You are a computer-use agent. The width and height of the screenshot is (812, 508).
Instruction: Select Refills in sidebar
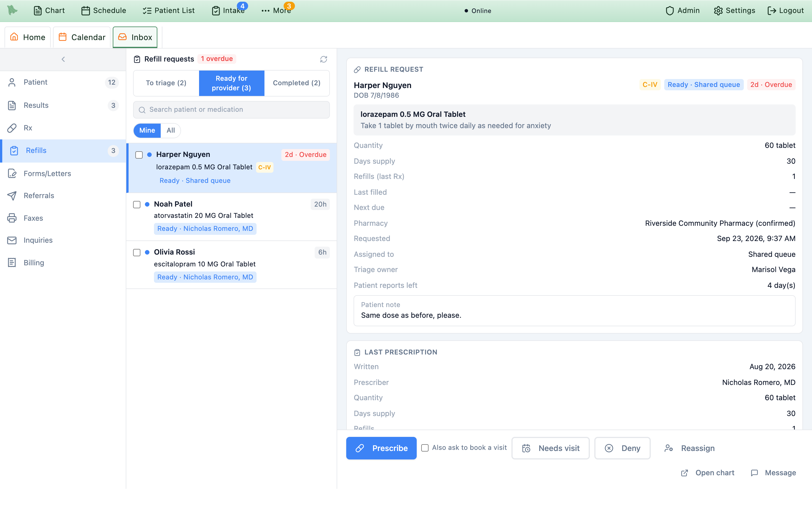click(63, 150)
